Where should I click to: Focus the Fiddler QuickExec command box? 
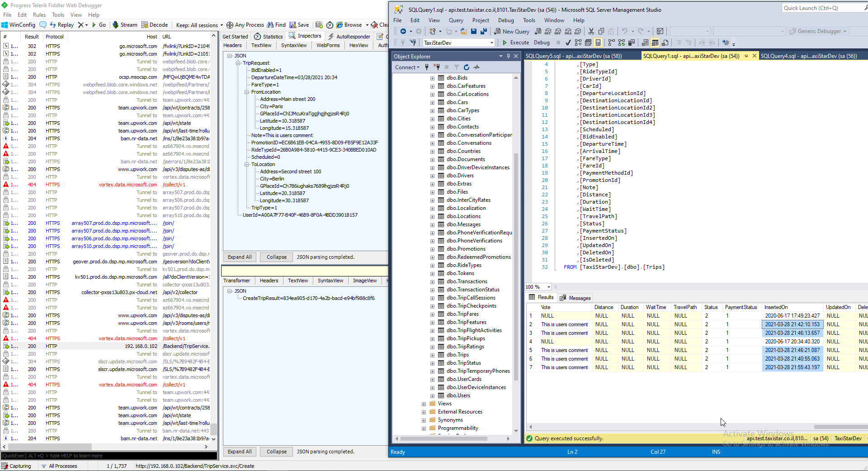click(109, 456)
